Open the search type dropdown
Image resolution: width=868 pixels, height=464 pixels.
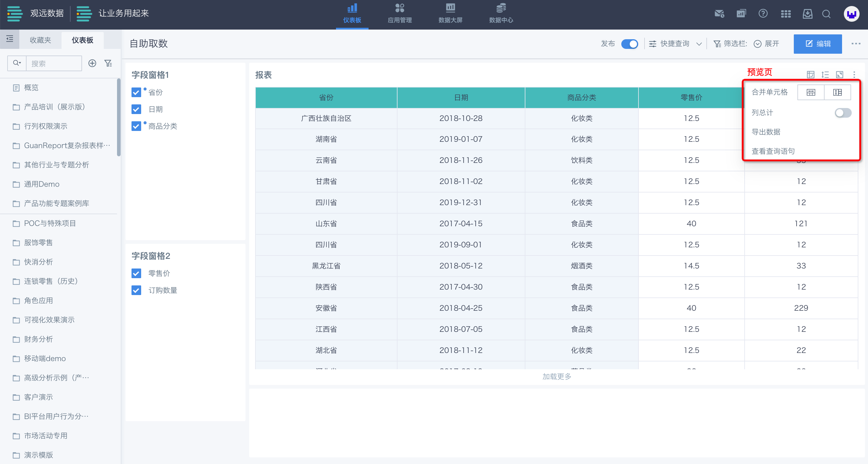(17, 63)
